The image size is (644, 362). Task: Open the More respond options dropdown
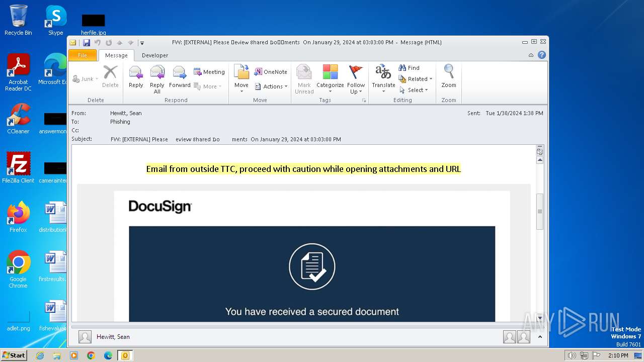coord(208,86)
